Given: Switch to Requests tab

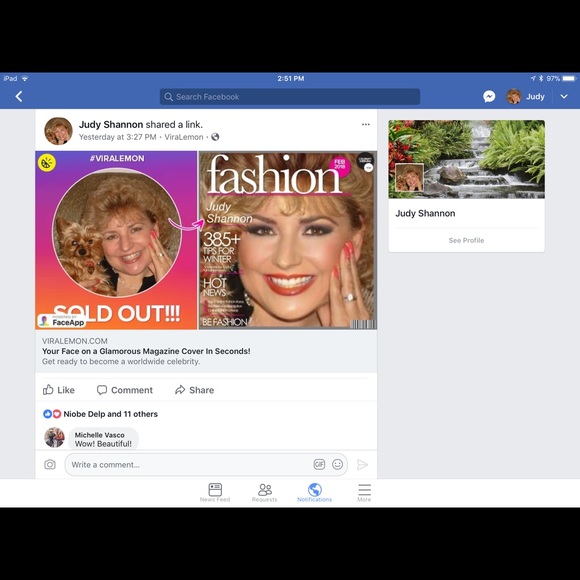Looking at the screenshot, I should (x=264, y=493).
